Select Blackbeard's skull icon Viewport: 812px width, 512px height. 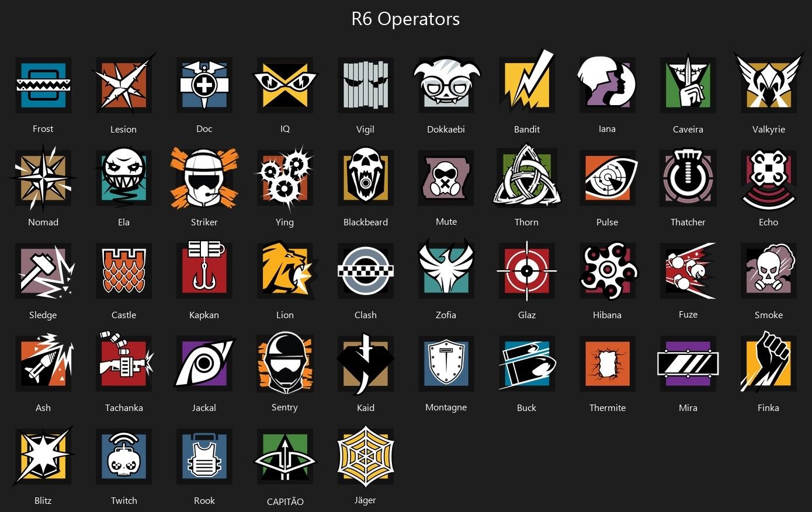366,177
